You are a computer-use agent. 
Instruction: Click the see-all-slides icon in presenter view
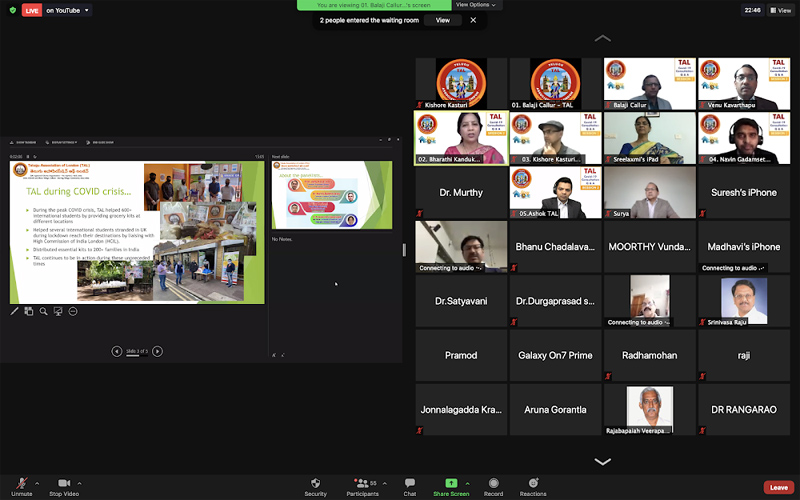[x=29, y=311]
